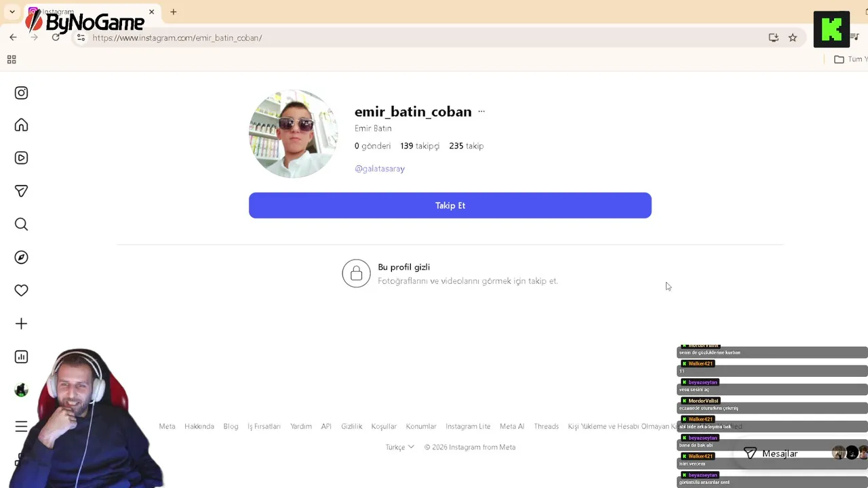Open the Türkçe language dropdown
The image size is (868, 488).
[x=399, y=447]
